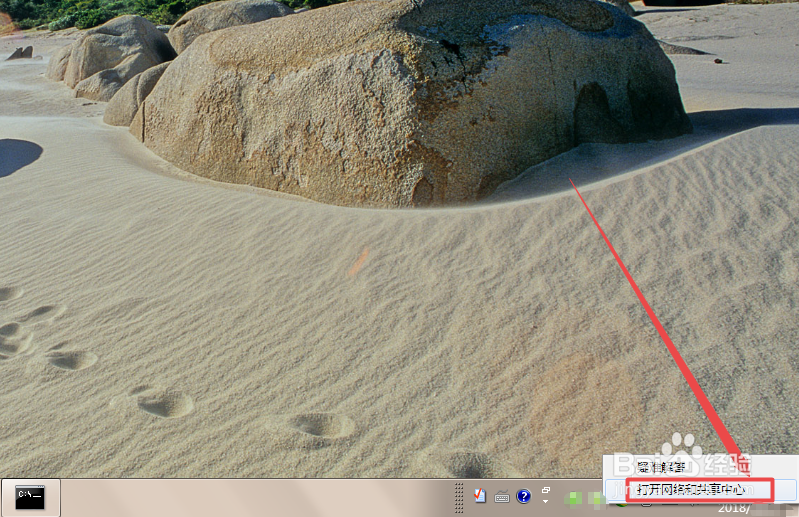799x517 pixels.
Task: Open the language bar options arrow
Action: 546,502
